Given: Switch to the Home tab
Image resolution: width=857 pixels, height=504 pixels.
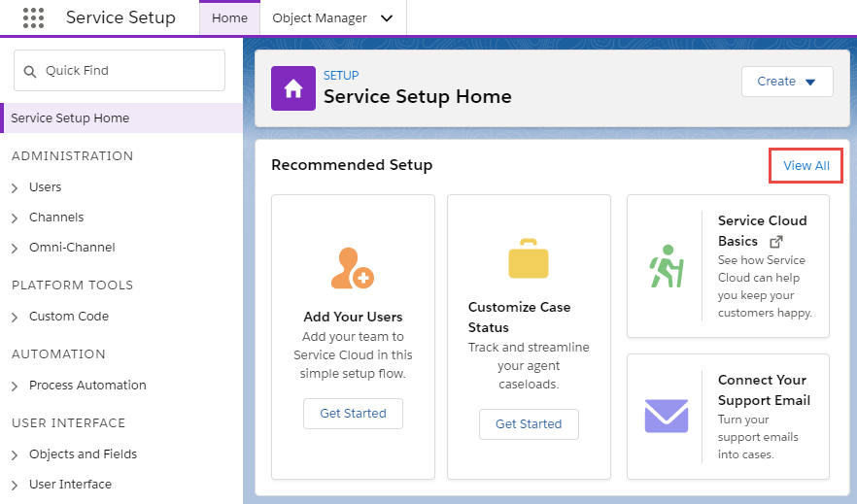Looking at the screenshot, I should coord(229,18).
